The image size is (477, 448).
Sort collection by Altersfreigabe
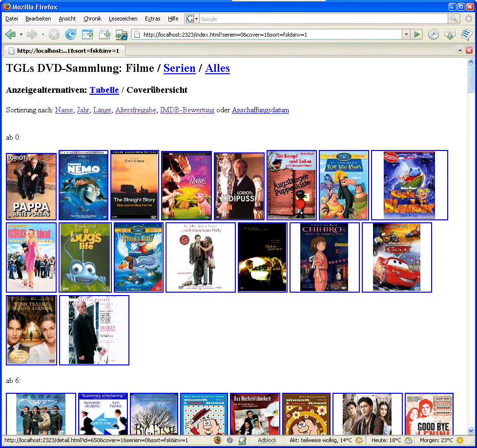[136, 110]
